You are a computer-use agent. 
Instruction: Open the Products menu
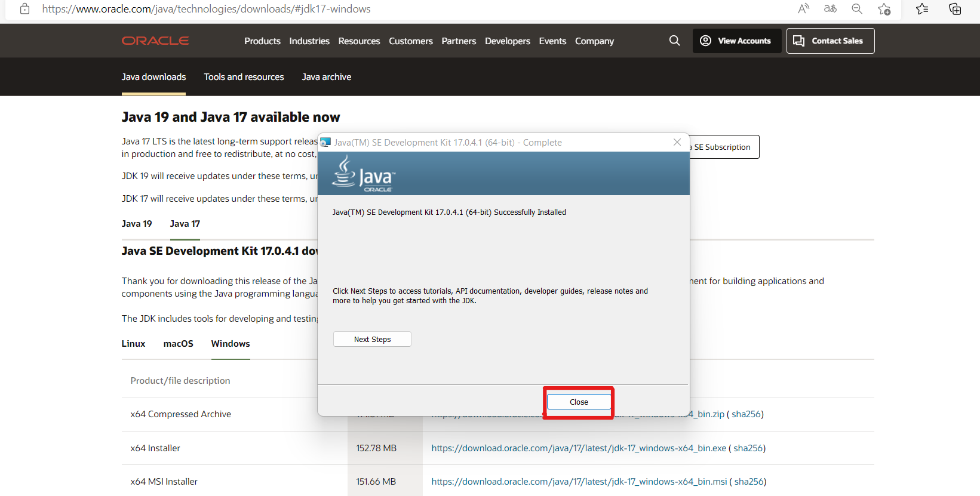click(x=262, y=41)
